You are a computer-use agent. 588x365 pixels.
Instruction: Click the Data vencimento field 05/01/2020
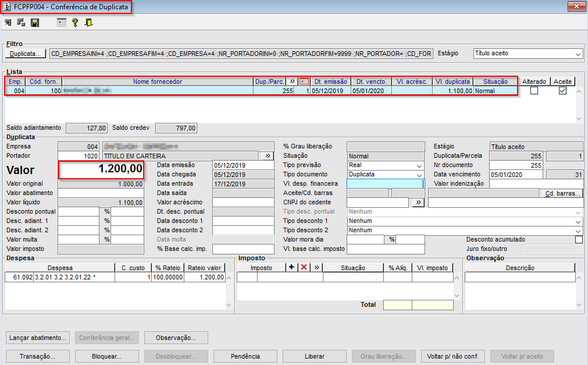(x=516, y=175)
